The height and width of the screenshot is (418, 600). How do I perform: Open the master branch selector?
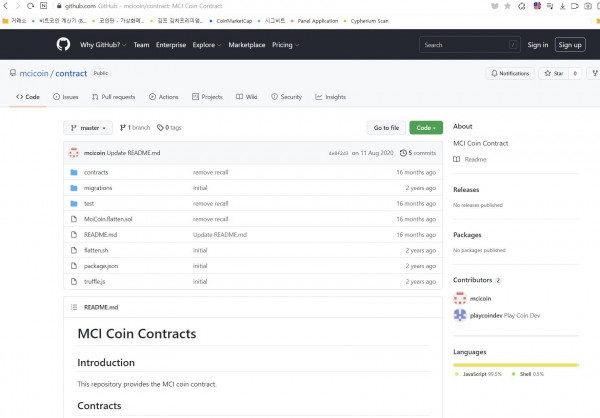(x=88, y=128)
